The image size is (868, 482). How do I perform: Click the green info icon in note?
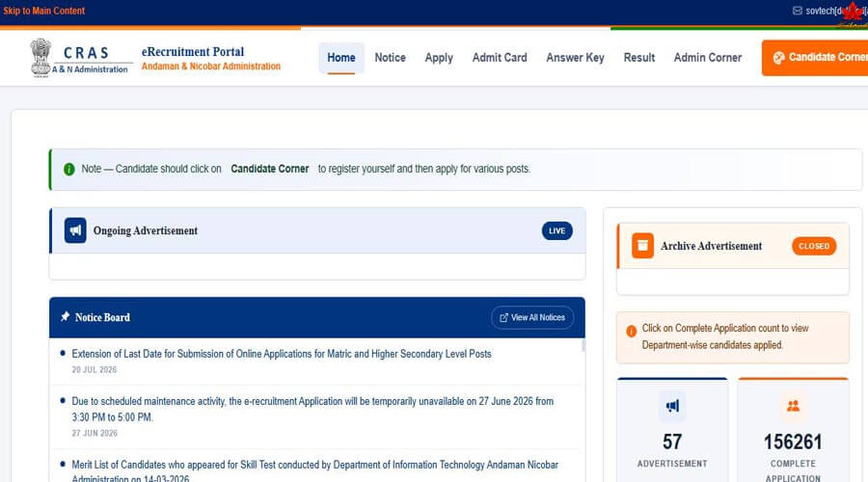tap(69, 170)
